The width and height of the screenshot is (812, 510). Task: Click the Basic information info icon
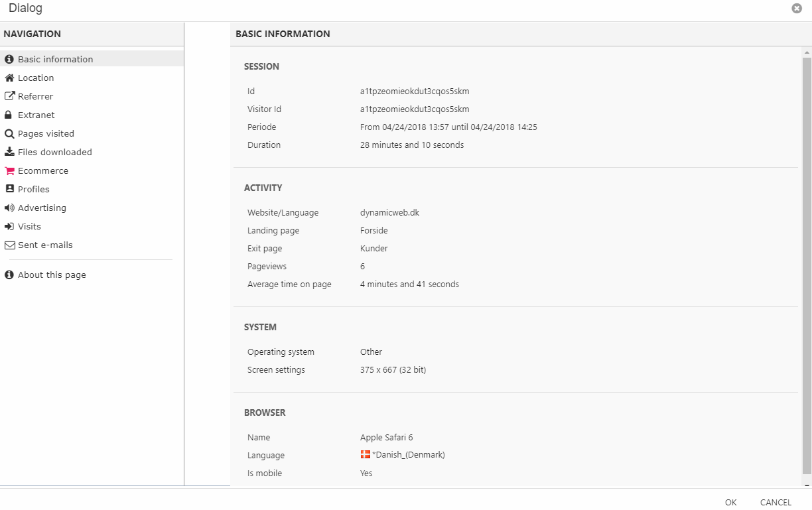9,59
